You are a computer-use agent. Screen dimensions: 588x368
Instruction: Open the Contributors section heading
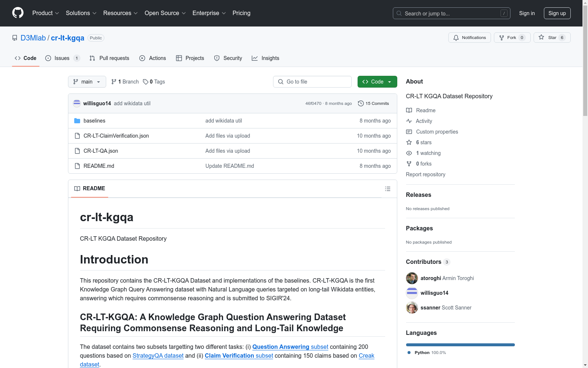click(428, 262)
